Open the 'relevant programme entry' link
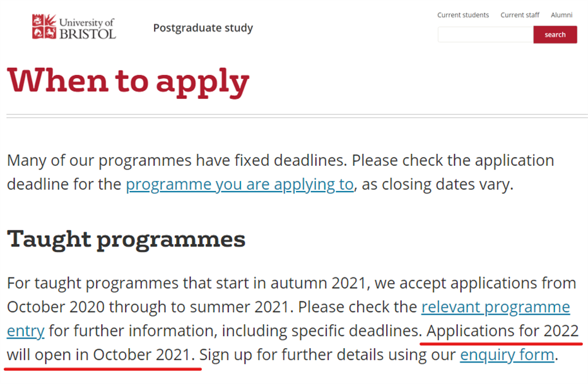The height and width of the screenshot is (384, 588). 495,307
